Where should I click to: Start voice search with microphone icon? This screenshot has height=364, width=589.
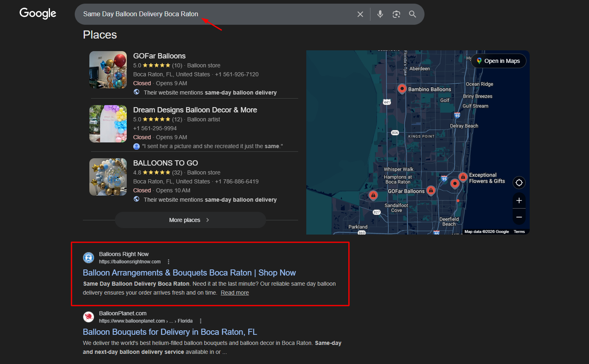click(x=380, y=14)
